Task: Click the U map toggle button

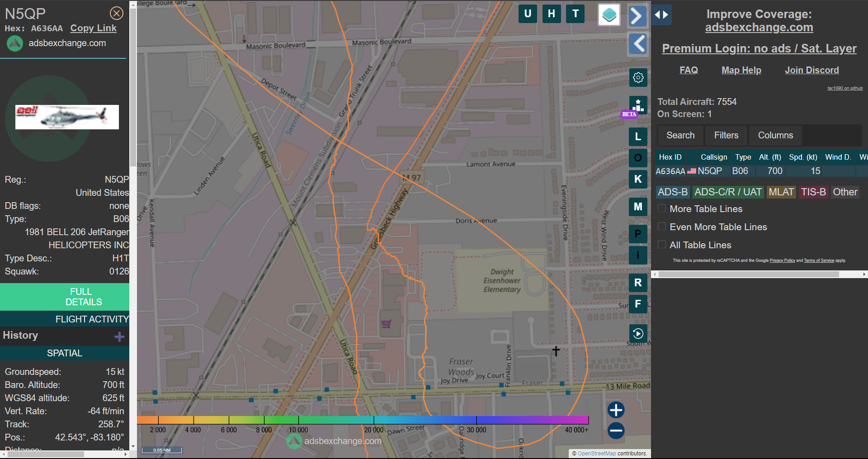Action: pyautogui.click(x=528, y=14)
